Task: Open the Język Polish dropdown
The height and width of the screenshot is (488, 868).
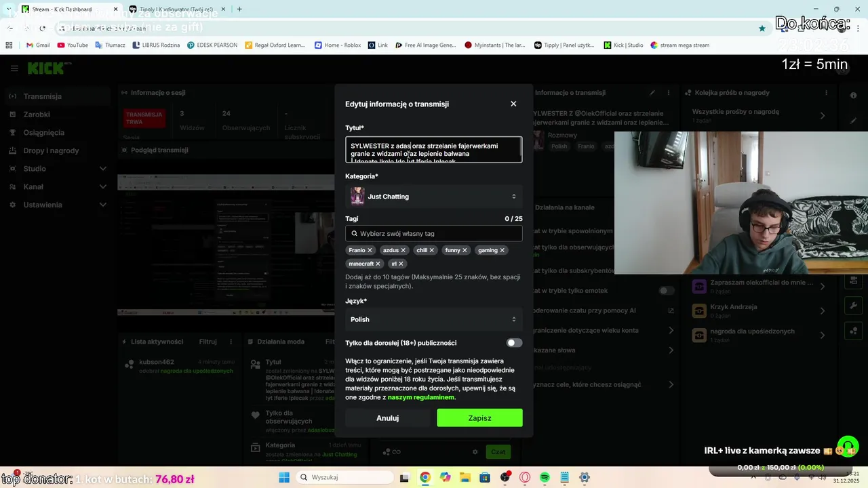Action: pyautogui.click(x=434, y=319)
